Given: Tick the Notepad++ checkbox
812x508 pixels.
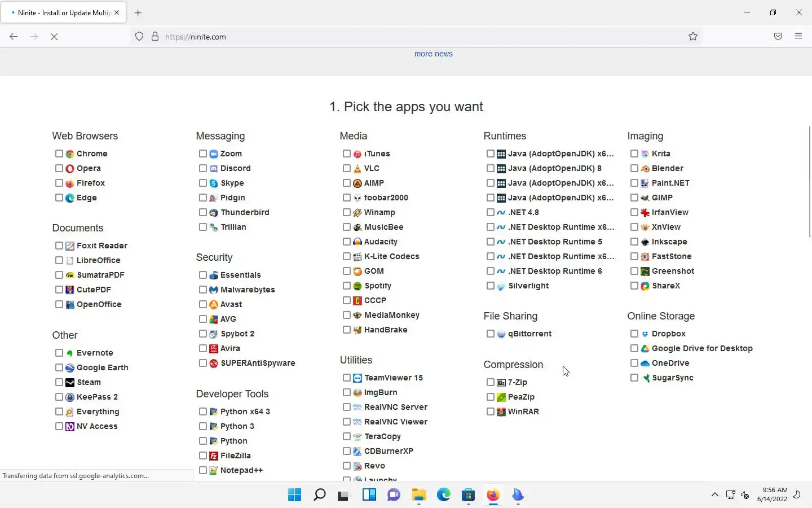Looking at the screenshot, I should tap(203, 470).
